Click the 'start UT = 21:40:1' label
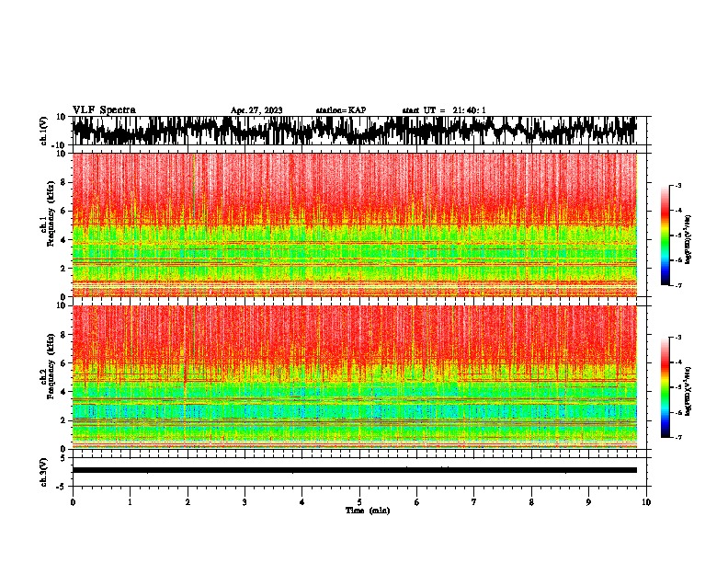This screenshot has width=728, height=563. click(444, 110)
